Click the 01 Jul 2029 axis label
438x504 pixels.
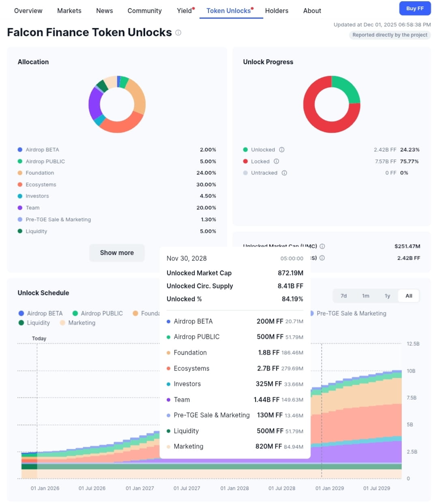click(377, 488)
